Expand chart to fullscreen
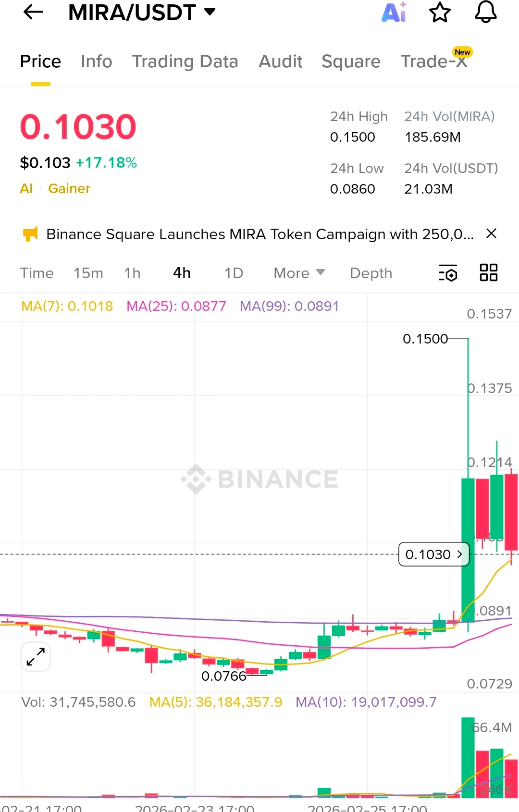The width and height of the screenshot is (519, 812). pos(36,656)
